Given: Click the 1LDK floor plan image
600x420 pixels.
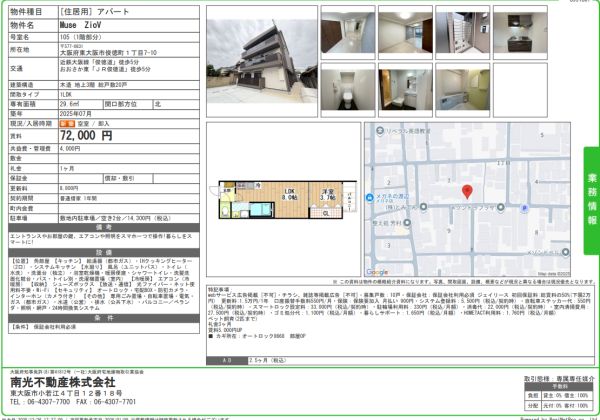Looking at the screenshot, I should coord(284,199).
